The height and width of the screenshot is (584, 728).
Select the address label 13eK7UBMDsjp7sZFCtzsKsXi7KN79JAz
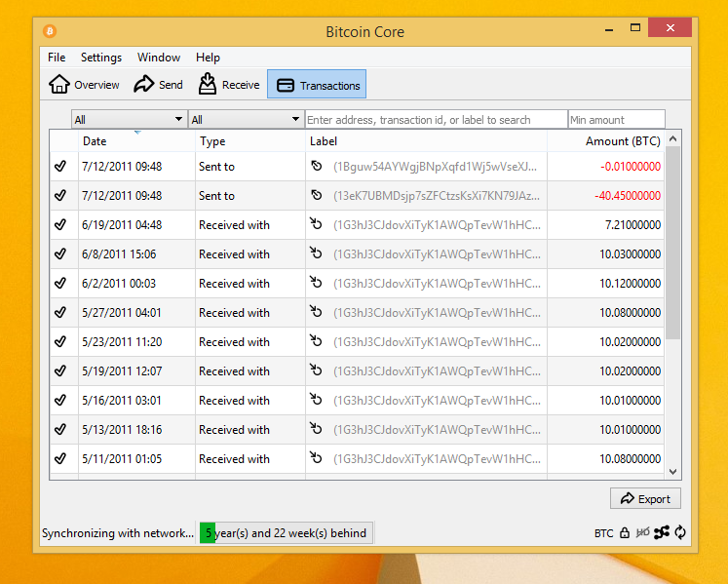(437, 196)
